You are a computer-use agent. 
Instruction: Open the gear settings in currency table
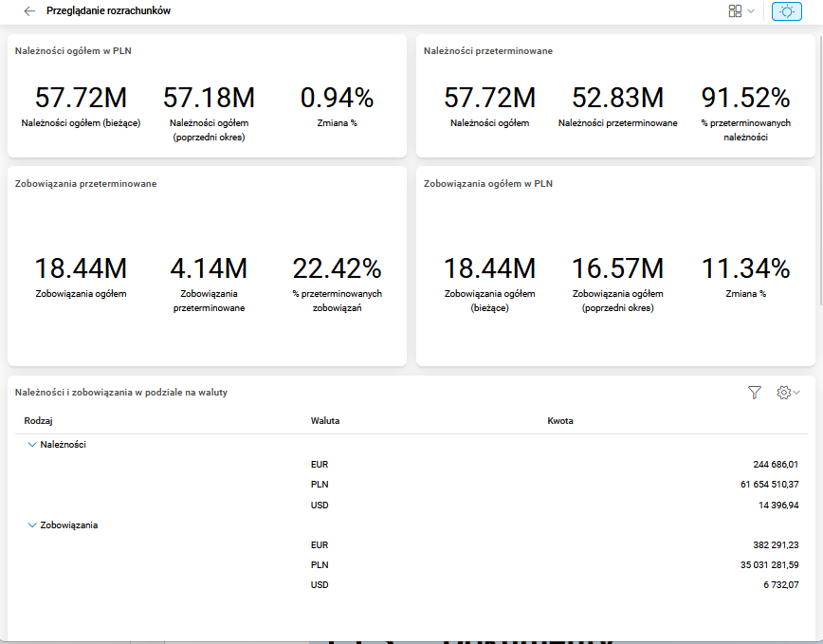point(783,392)
